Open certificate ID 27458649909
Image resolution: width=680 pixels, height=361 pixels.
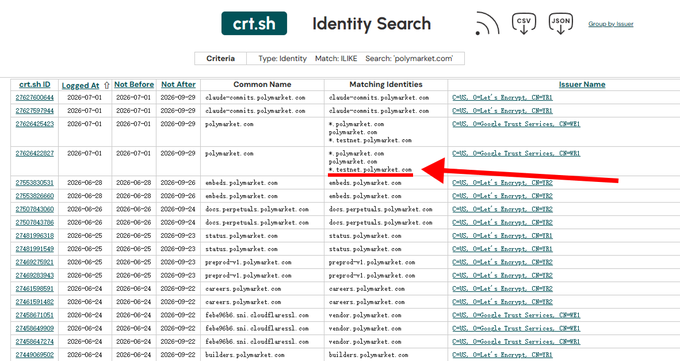[x=35, y=328]
